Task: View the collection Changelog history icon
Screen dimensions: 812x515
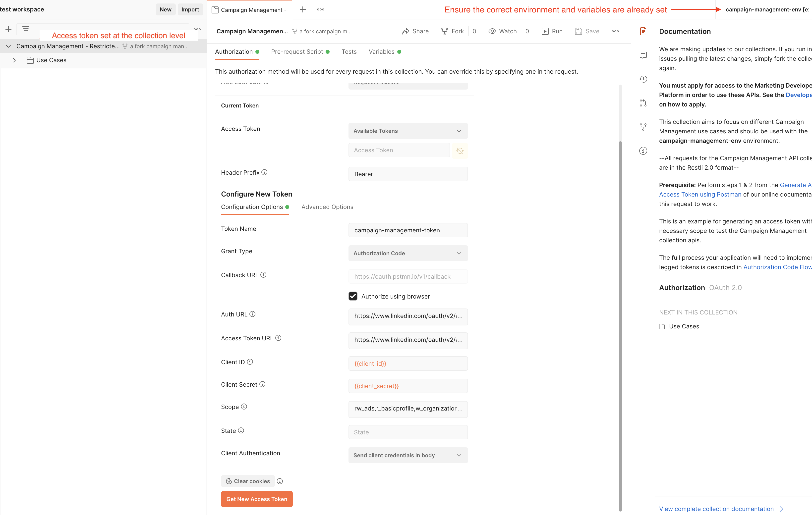Action: click(x=643, y=79)
